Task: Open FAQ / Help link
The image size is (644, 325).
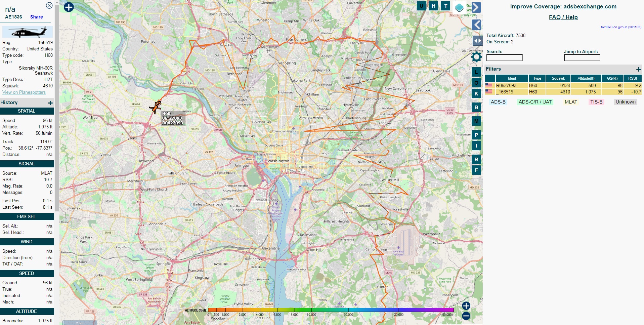Action: [563, 17]
